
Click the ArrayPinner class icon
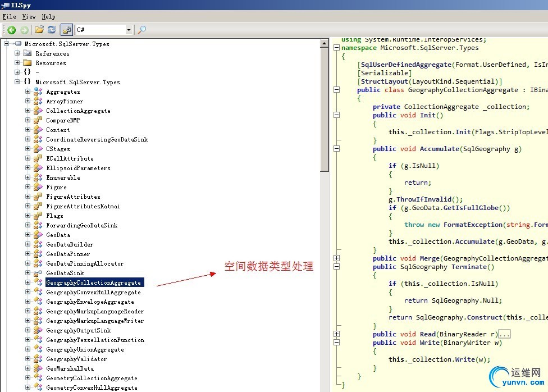coord(38,101)
